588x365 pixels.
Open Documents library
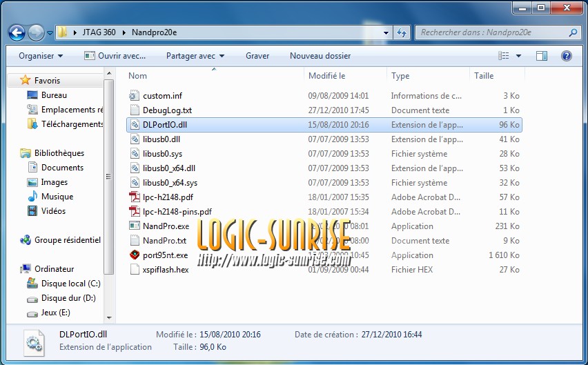click(x=55, y=168)
